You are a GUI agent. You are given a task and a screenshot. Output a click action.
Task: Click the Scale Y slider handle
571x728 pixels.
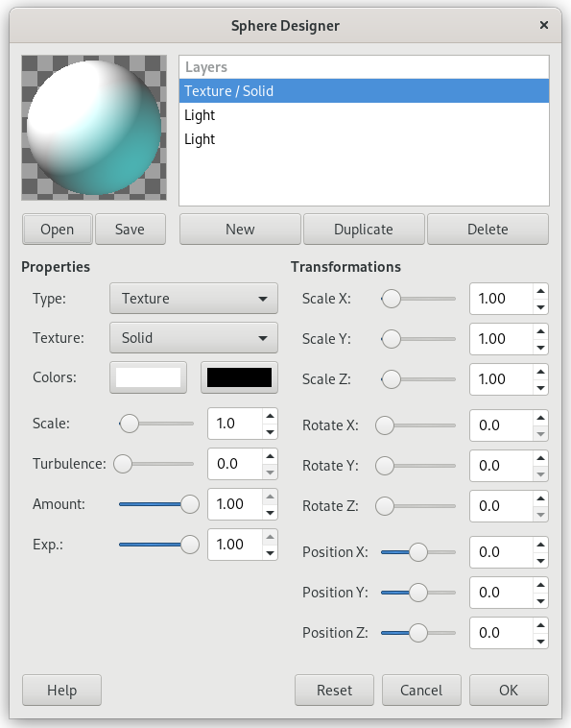391,339
